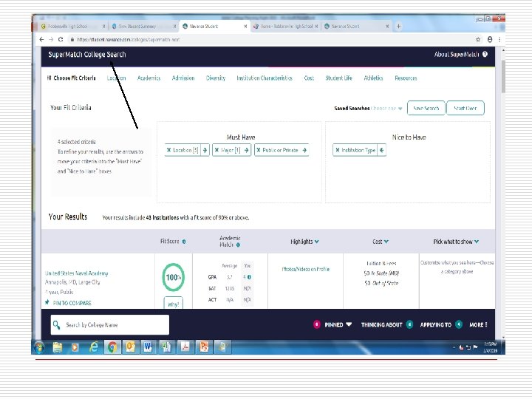Screen dimensions: 532x399
Task: Switch to the first Robbinsville High School tab
Action: tap(71, 26)
